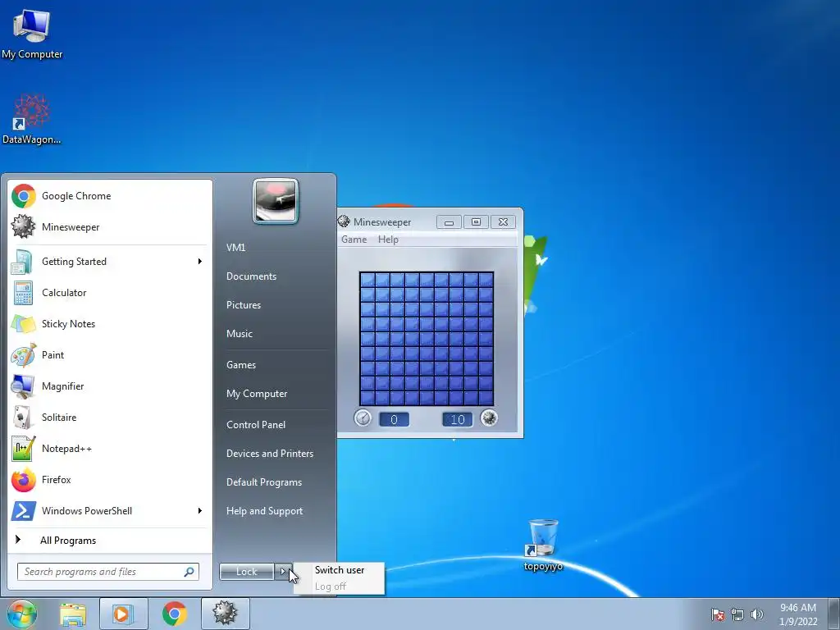This screenshot has height=630, width=840.
Task: Open Pictures library
Action: [x=244, y=305]
